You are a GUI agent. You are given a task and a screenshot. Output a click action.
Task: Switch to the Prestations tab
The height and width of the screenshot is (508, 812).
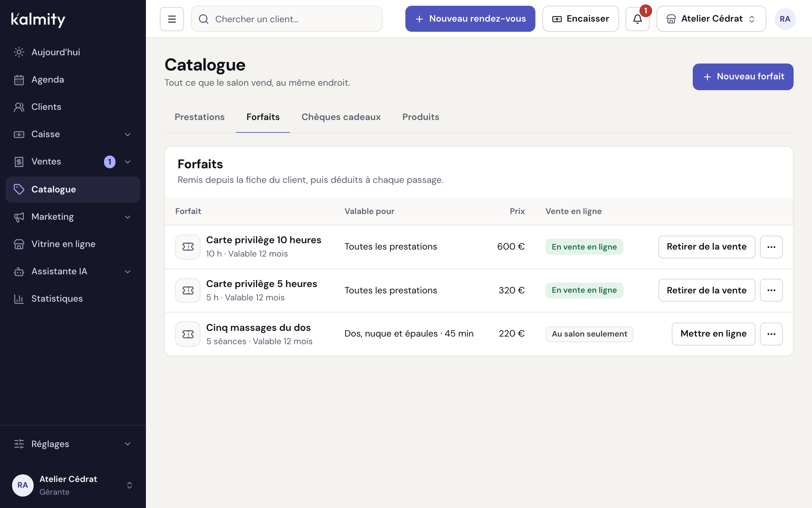pos(200,117)
